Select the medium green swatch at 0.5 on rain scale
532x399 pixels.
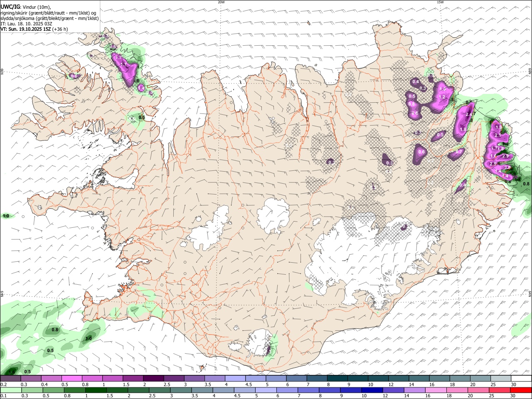(x=53, y=390)
